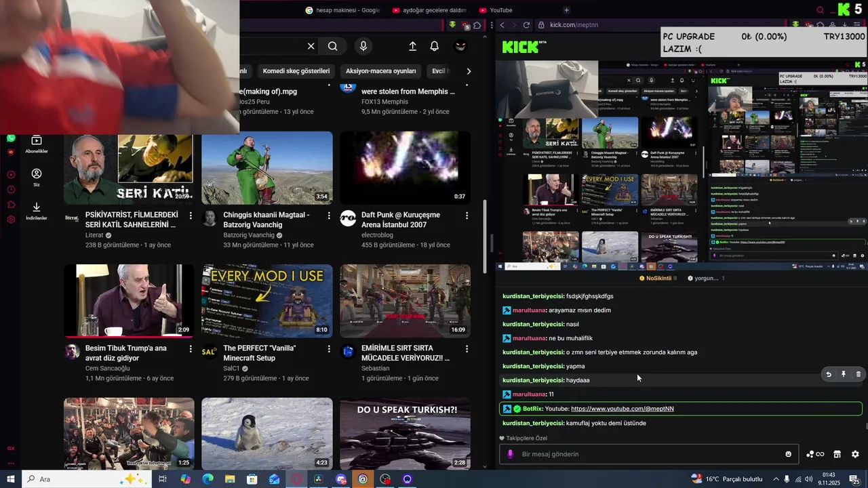Select the Komedi skeç gösterileri chip
The image size is (868, 488).
tap(296, 71)
